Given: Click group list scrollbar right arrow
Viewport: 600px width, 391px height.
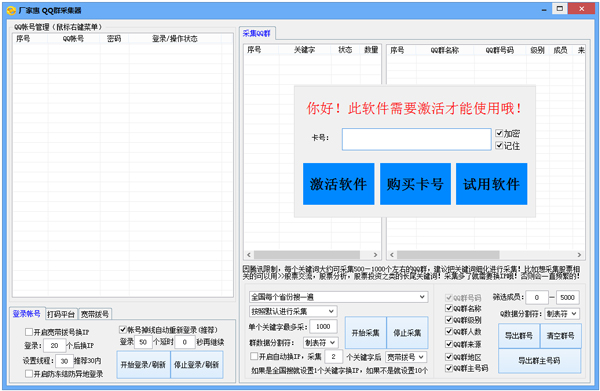Looking at the screenshot, I should pyautogui.click(x=579, y=255).
